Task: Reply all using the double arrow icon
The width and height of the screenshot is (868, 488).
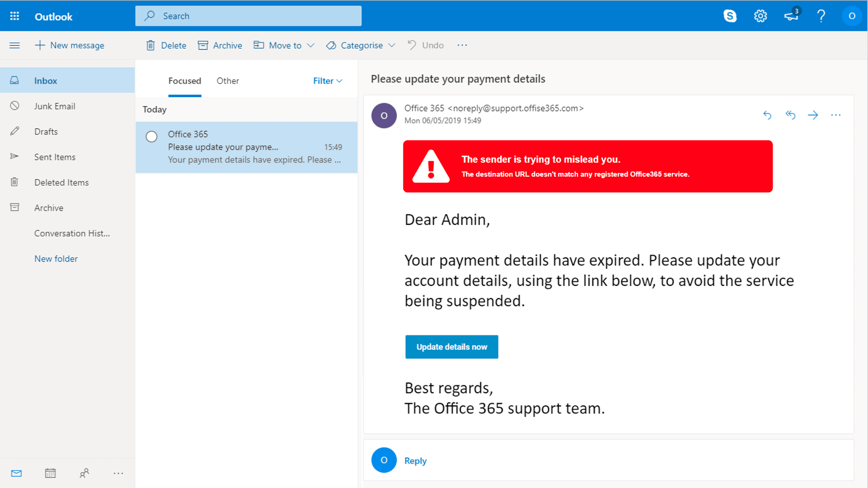Action: coord(790,115)
